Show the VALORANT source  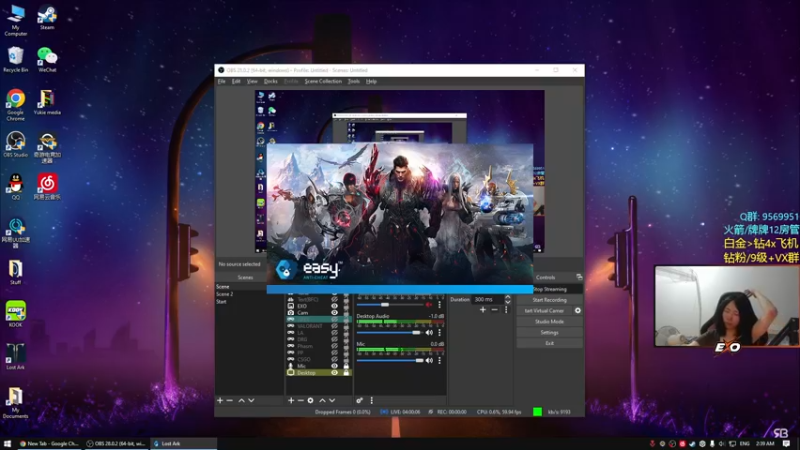(x=334, y=326)
